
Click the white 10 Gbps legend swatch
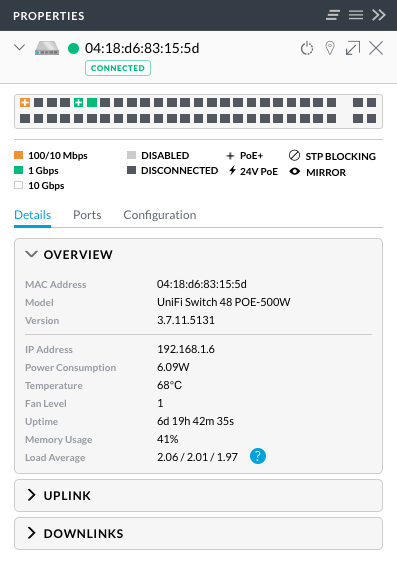tap(18, 185)
